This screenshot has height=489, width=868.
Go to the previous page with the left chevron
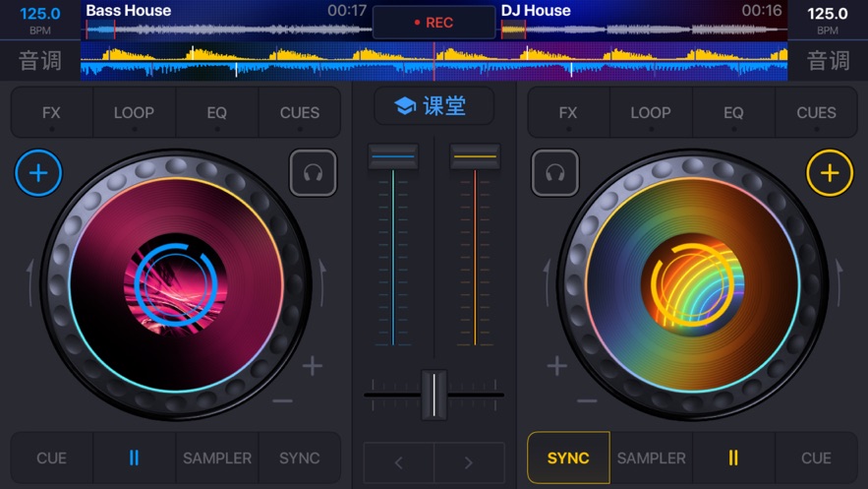click(x=398, y=462)
